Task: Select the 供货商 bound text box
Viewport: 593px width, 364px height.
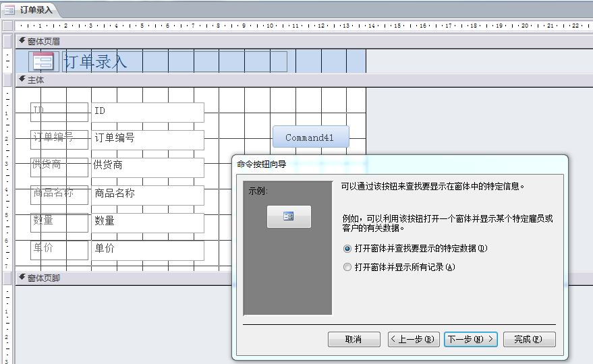Action: click(147, 167)
